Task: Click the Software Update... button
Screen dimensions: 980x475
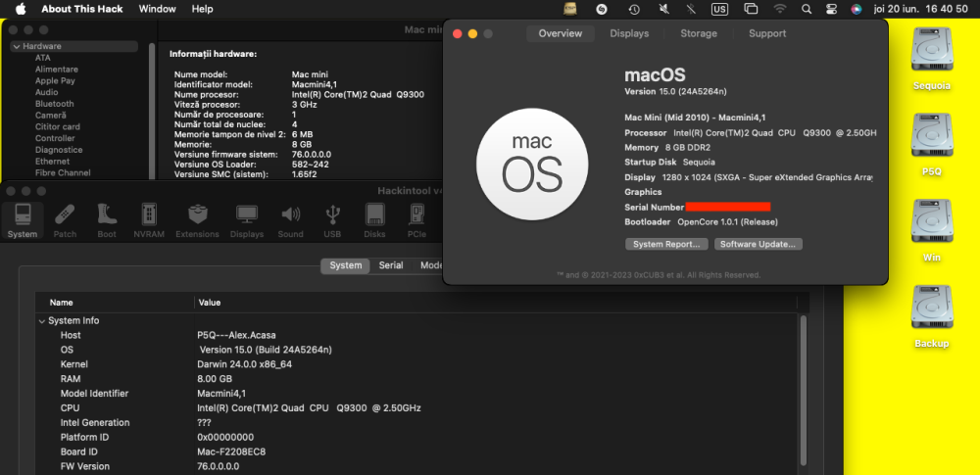Action: pyautogui.click(x=758, y=245)
